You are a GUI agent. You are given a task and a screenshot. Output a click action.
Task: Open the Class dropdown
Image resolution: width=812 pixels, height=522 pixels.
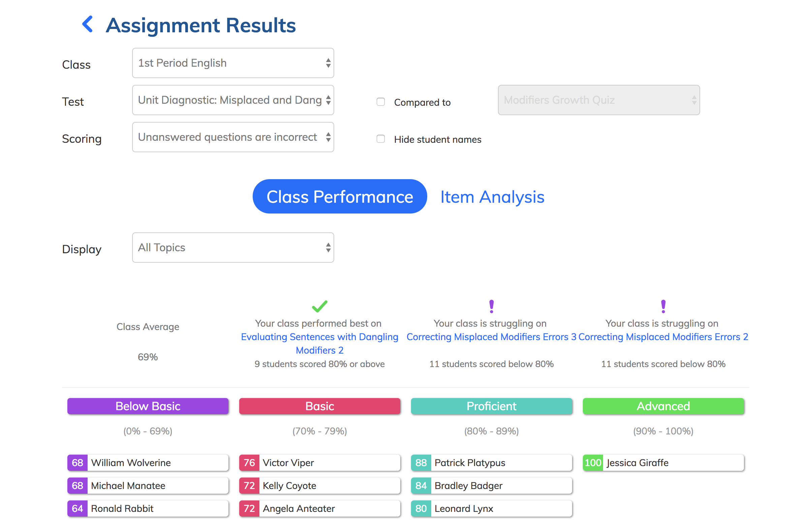[233, 63]
